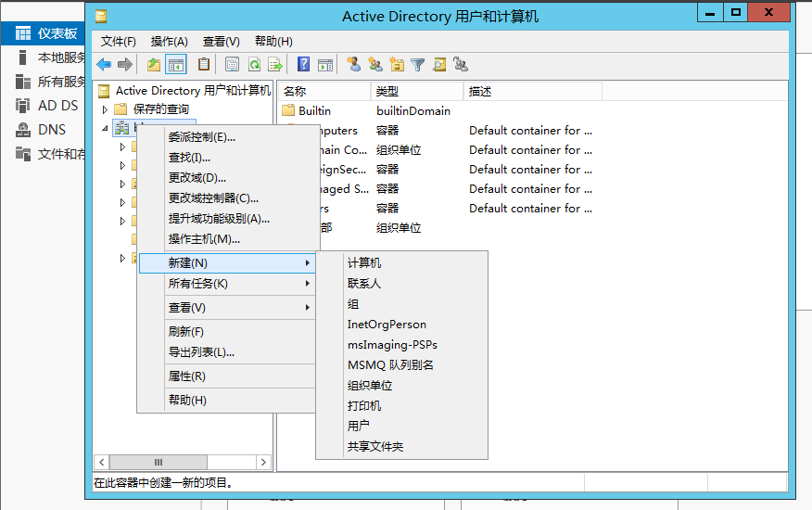Click the Builtin folder icon in list

pyautogui.click(x=288, y=110)
